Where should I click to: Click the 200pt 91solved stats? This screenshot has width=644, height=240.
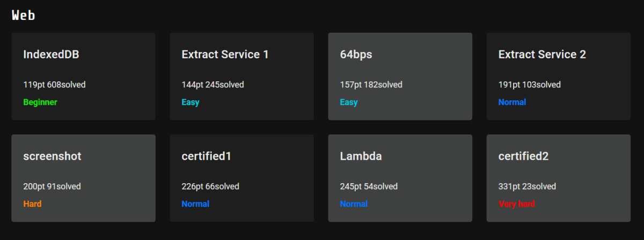tap(52, 186)
